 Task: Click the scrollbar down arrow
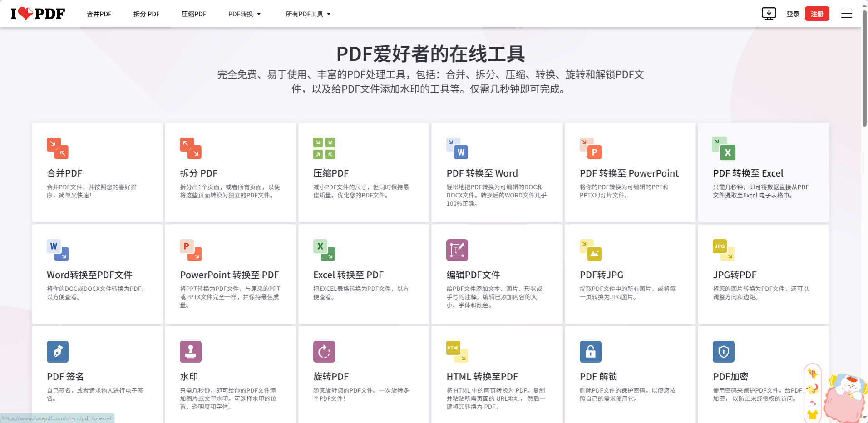tap(864, 418)
